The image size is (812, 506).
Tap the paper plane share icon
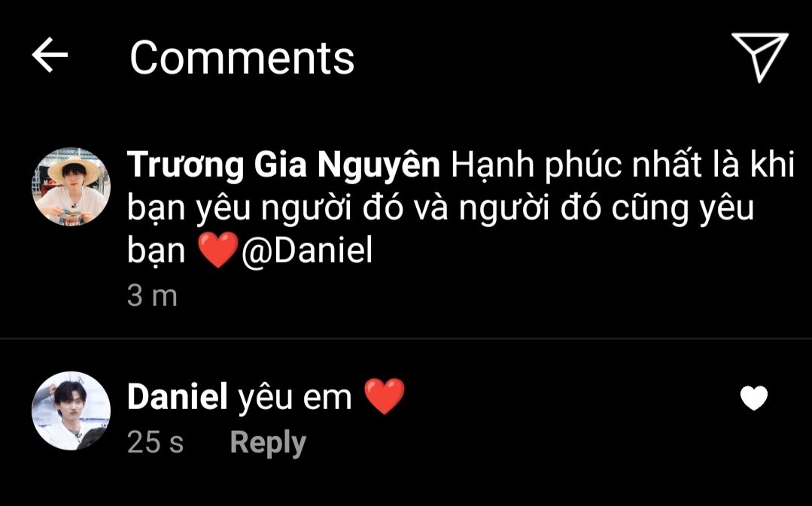pyautogui.click(x=759, y=57)
